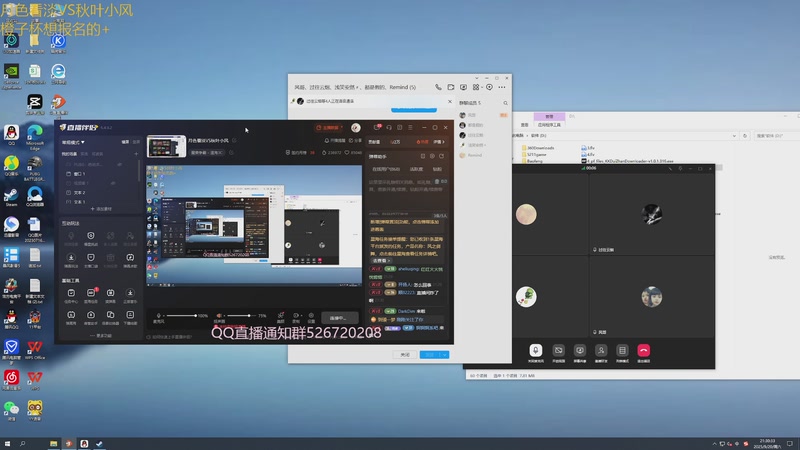This screenshot has height=450, width=800.
Task: Click the blue send button in QQ chat
Action: pos(430,355)
